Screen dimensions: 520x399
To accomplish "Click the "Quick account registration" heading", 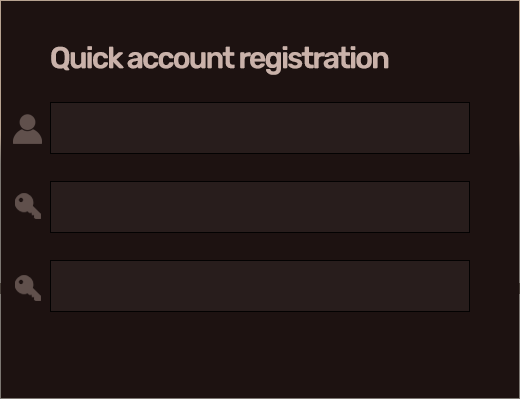I will coord(220,59).
